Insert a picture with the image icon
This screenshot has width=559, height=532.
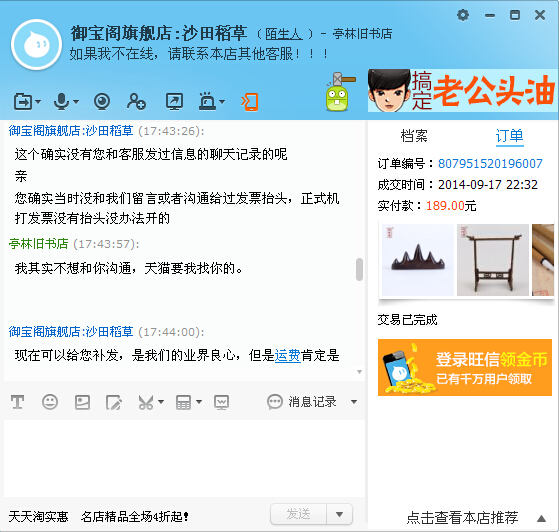(x=82, y=402)
